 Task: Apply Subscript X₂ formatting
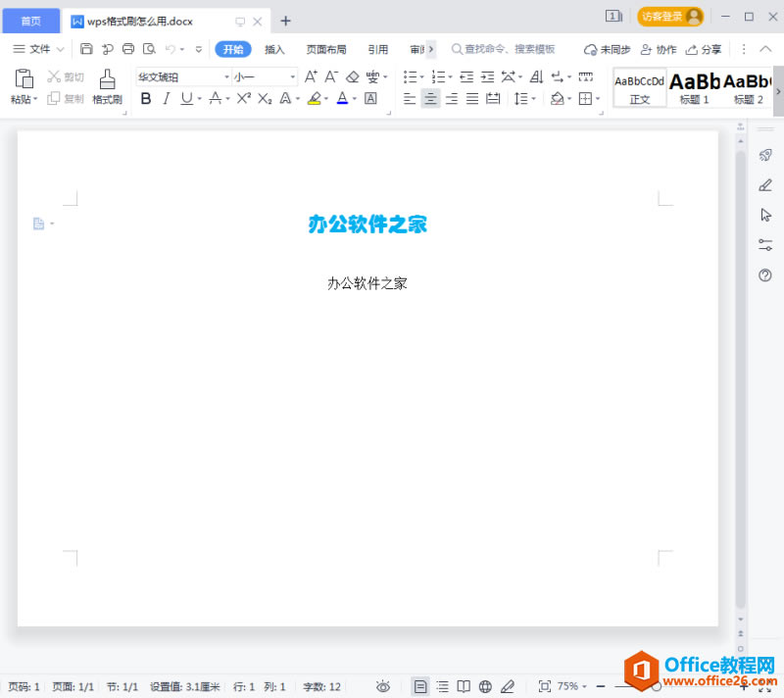tap(265, 98)
